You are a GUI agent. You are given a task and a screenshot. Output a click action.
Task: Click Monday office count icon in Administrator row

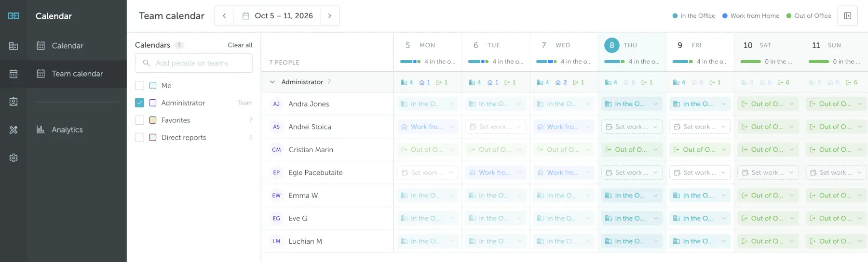pos(404,82)
